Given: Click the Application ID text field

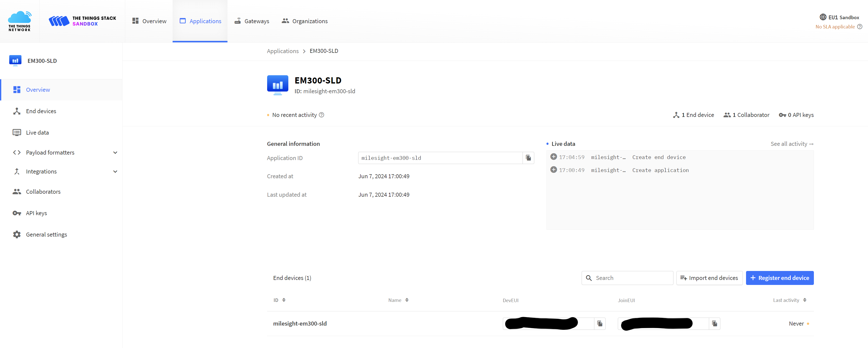Looking at the screenshot, I should [x=440, y=158].
